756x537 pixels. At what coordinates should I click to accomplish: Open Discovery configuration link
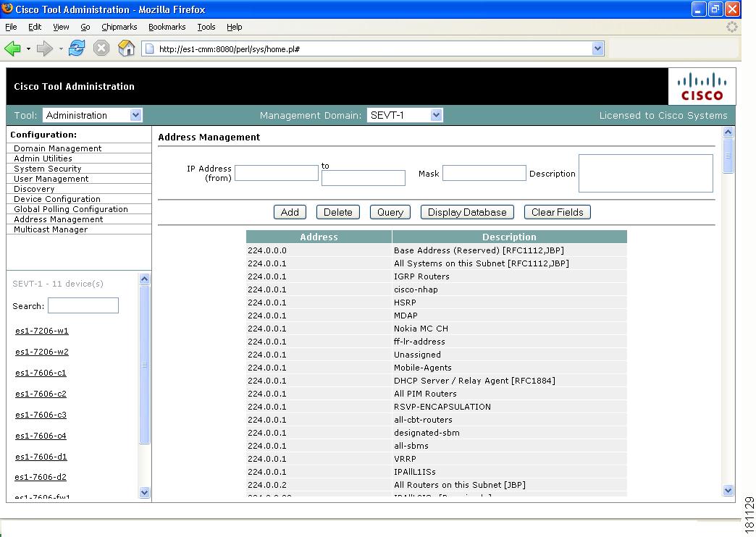pos(34,189)
